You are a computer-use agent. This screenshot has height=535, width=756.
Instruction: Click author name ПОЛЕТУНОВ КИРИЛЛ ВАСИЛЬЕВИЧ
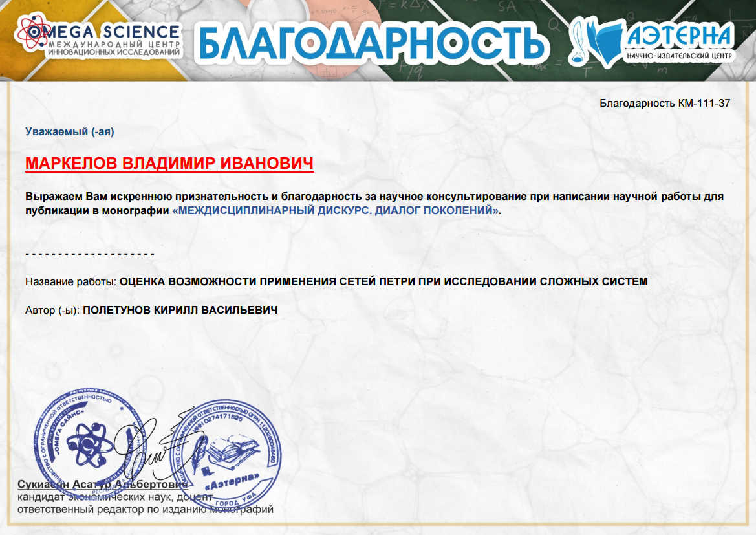click(180, 310)
